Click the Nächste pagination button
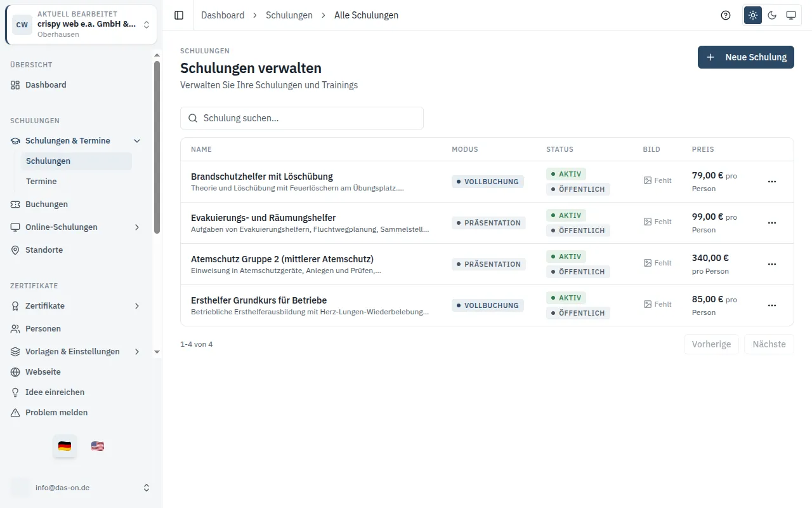812x508 pixels. click(x=769, y=344)
